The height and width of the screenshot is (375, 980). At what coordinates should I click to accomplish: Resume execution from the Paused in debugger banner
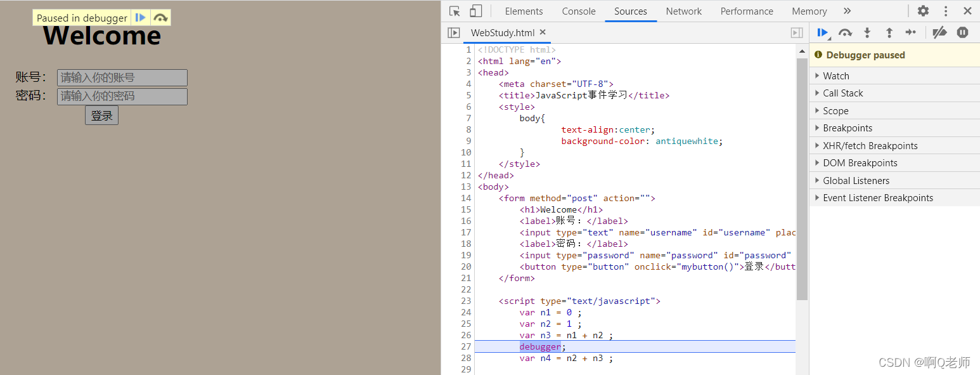140,17
